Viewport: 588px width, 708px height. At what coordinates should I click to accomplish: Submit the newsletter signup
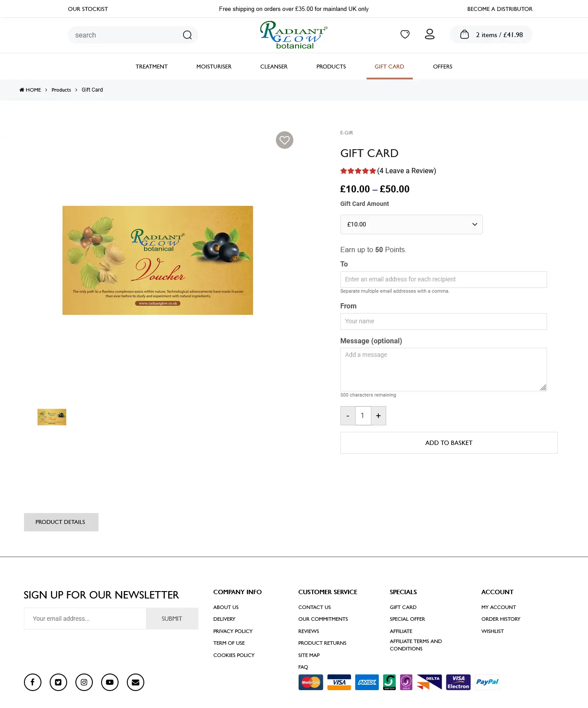[x=172, y=619]
